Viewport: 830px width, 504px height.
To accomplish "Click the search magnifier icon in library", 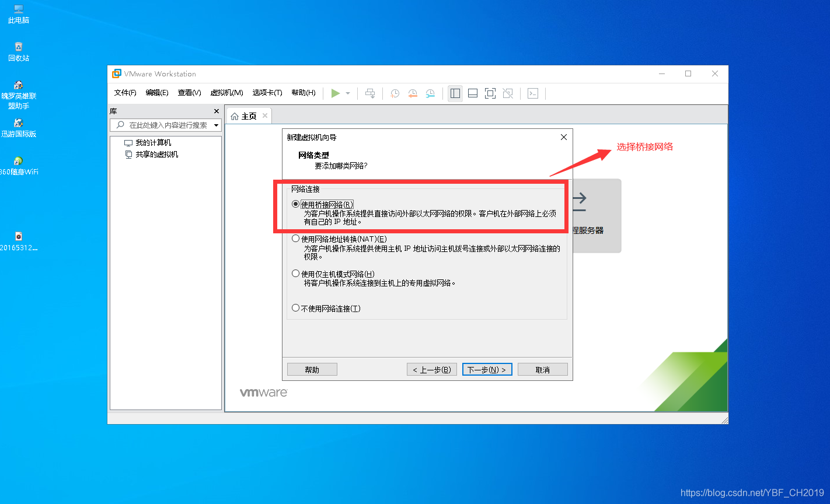I will [120, 125].
